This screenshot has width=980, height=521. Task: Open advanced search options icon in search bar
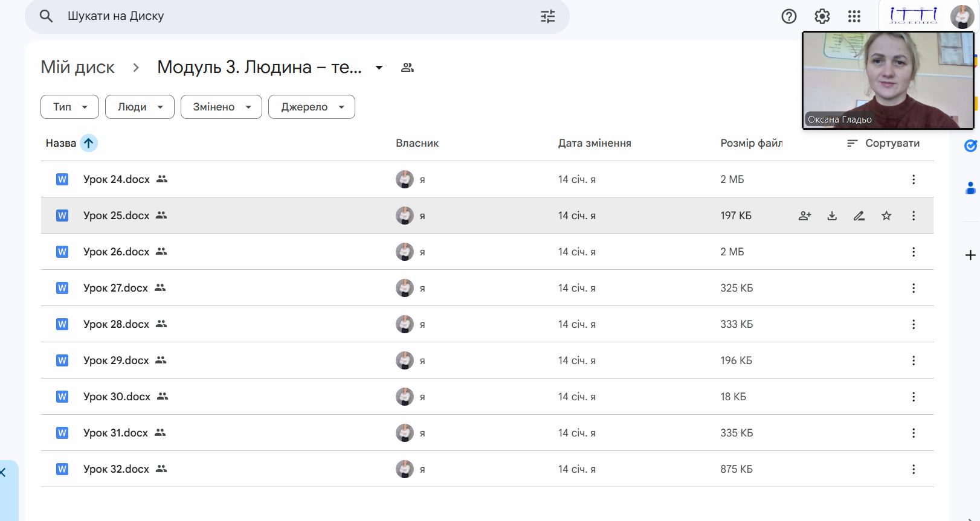click(x=547, y=16)
